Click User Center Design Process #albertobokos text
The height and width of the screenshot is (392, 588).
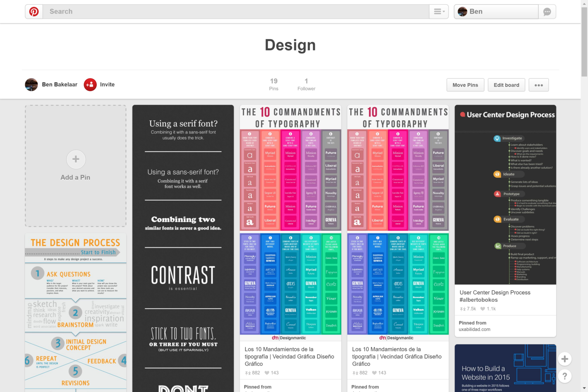pos(495,296)
